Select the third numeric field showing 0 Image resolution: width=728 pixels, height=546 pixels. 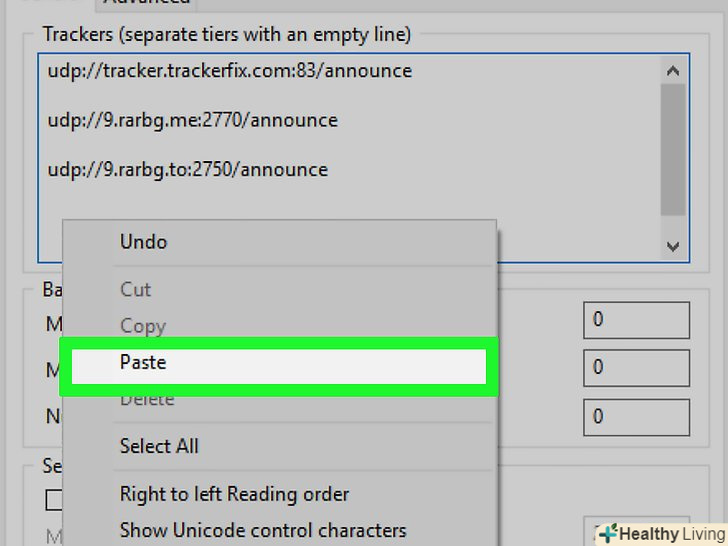[636, 415]
